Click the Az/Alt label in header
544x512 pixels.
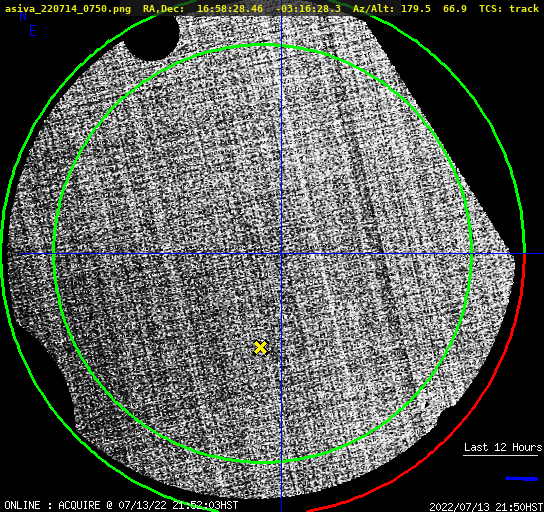click(x=374, y=9)
